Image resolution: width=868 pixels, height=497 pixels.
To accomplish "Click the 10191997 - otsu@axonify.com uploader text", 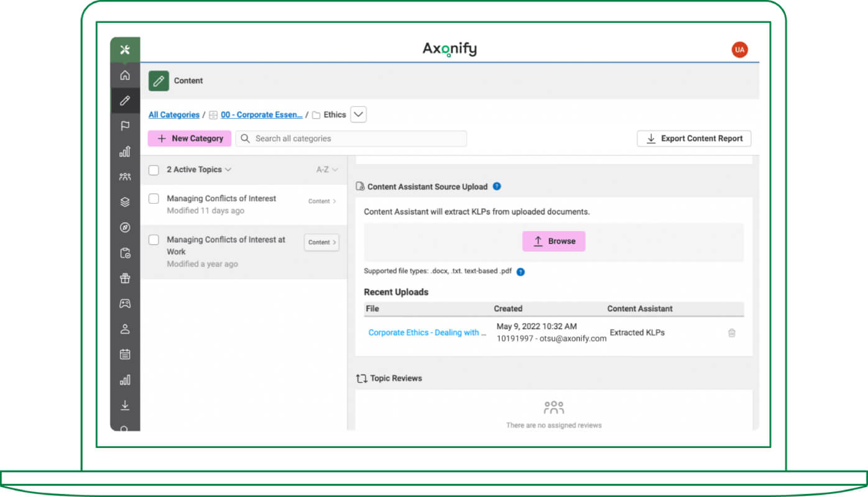I will [552, 339].
